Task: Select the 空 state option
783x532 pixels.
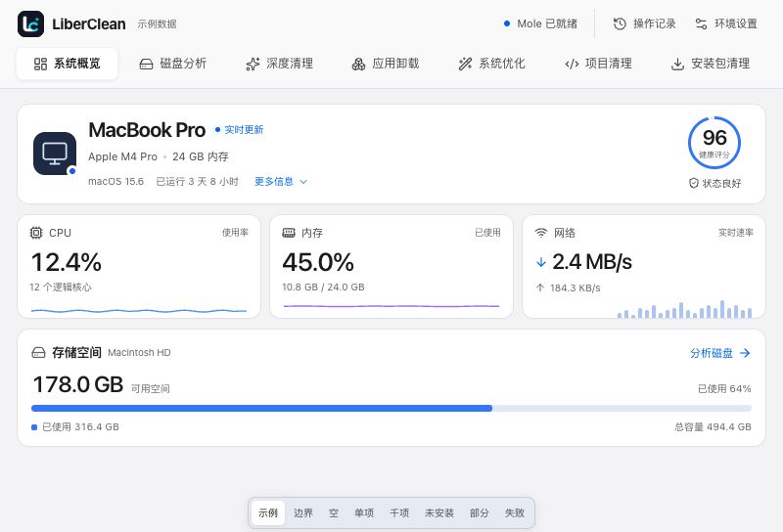Action: [334, 513]
